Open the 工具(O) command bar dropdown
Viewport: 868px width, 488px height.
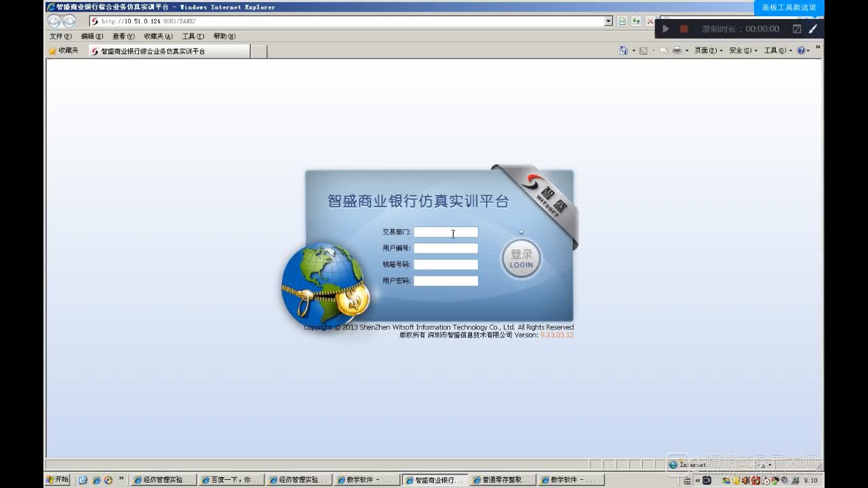point(778,51)
